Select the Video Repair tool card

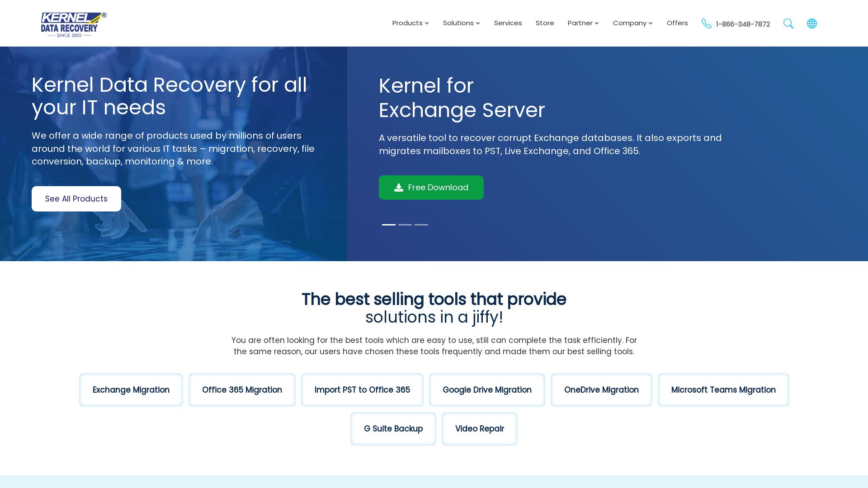click(x=480, y=428)
